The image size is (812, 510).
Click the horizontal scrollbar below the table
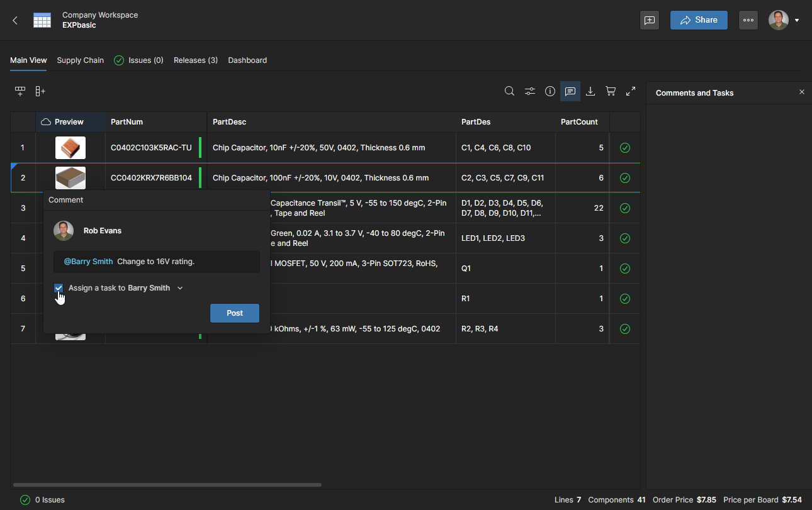167,485
